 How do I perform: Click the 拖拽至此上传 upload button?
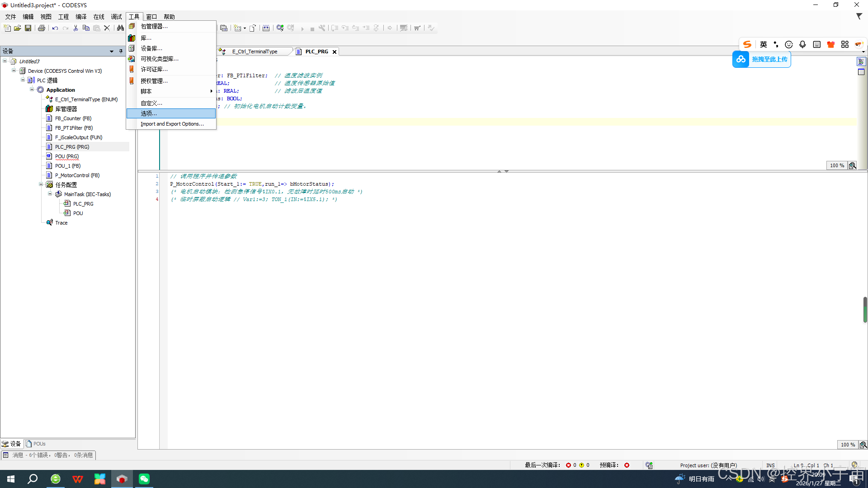point(762,59)
